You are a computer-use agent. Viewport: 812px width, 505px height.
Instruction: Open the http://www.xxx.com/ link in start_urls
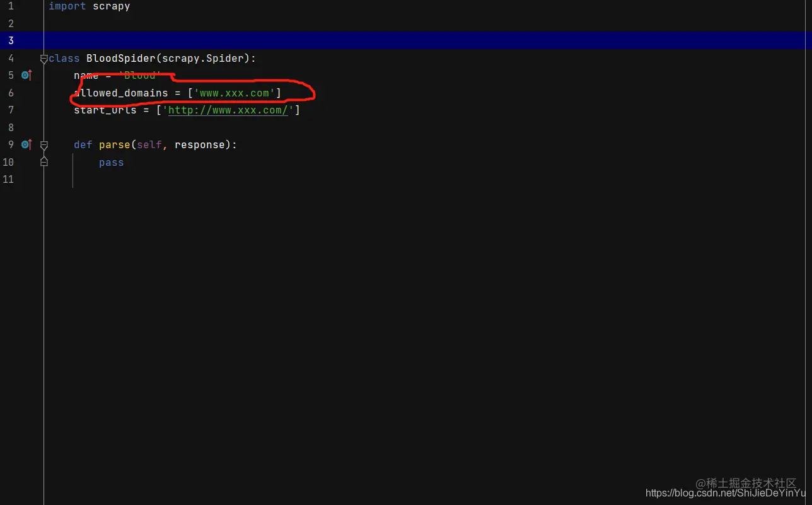pyautogui.click(x=228, y=110)
